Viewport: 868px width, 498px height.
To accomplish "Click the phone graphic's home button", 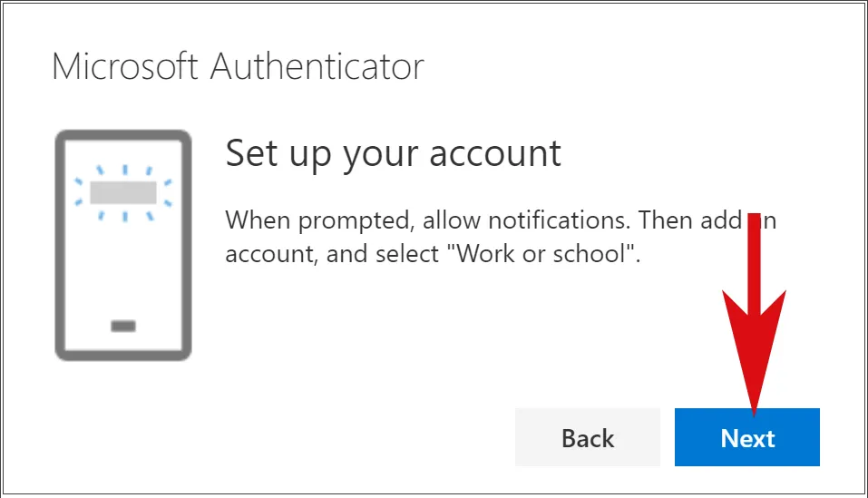I will [123, 326].
